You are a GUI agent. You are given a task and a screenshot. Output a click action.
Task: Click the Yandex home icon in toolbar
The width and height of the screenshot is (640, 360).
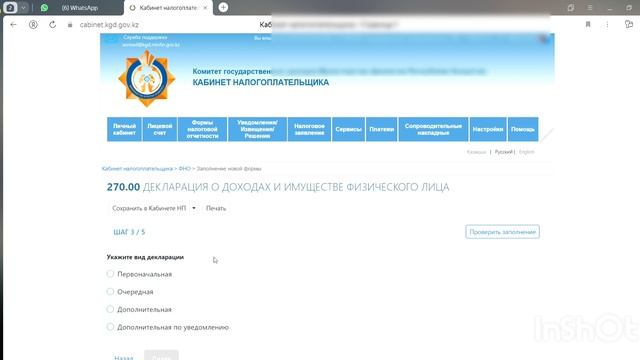(33, 24)
